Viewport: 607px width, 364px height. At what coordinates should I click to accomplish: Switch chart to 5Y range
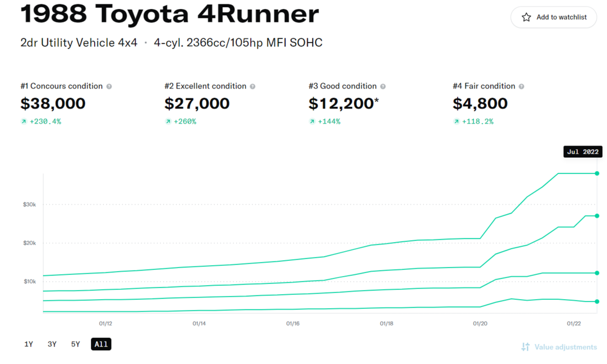[x=75, y=345]
